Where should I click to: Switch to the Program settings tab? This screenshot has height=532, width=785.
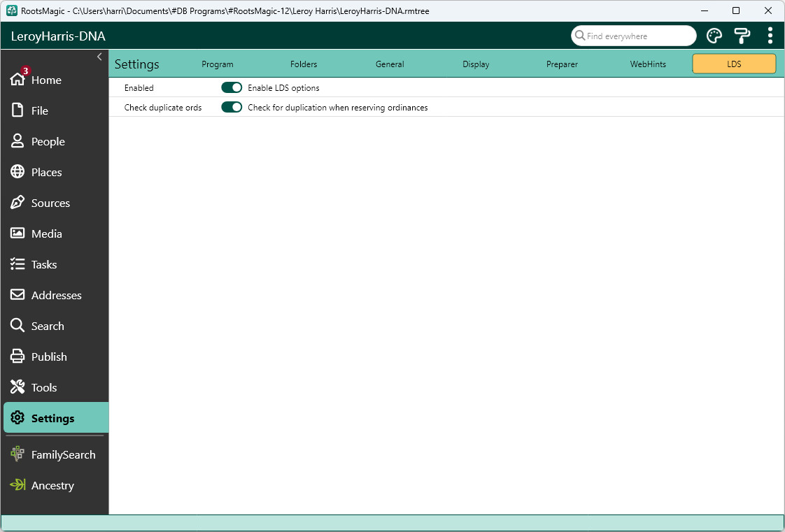pyautogui.click(x=218, y=64)
